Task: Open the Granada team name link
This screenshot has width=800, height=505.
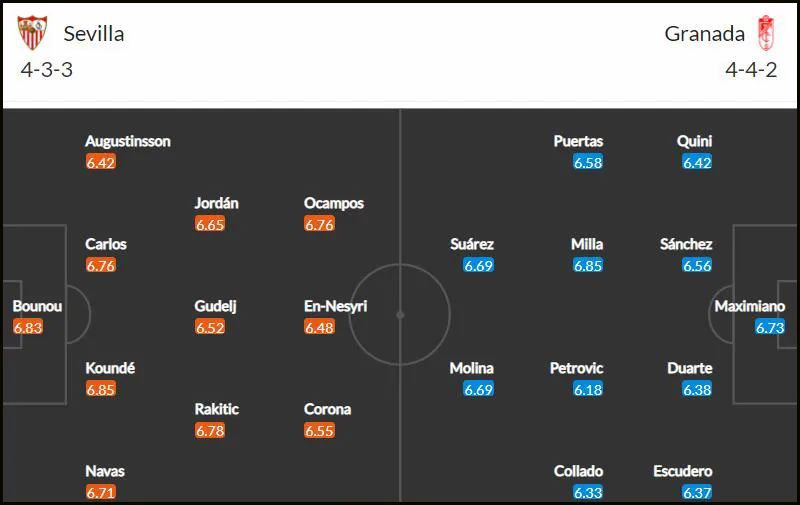Action: (705, 34)
